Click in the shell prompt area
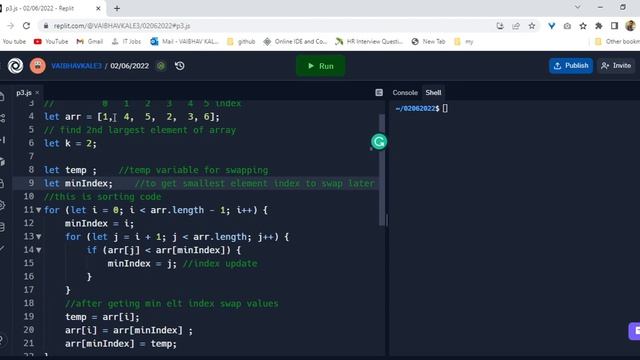640x360 pixels. pos(445,109)
